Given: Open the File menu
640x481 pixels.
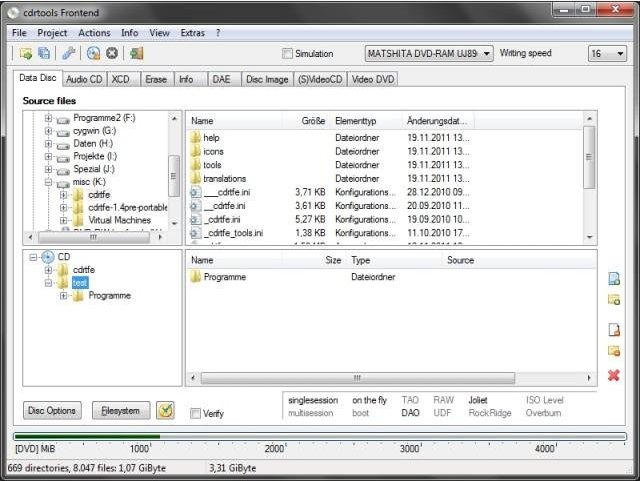Looking at the screenshot, I should pyautogui.click(x=19, y=33).
